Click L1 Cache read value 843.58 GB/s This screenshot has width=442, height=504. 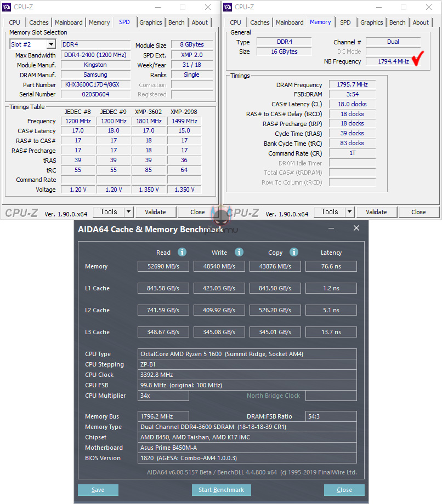163,288
